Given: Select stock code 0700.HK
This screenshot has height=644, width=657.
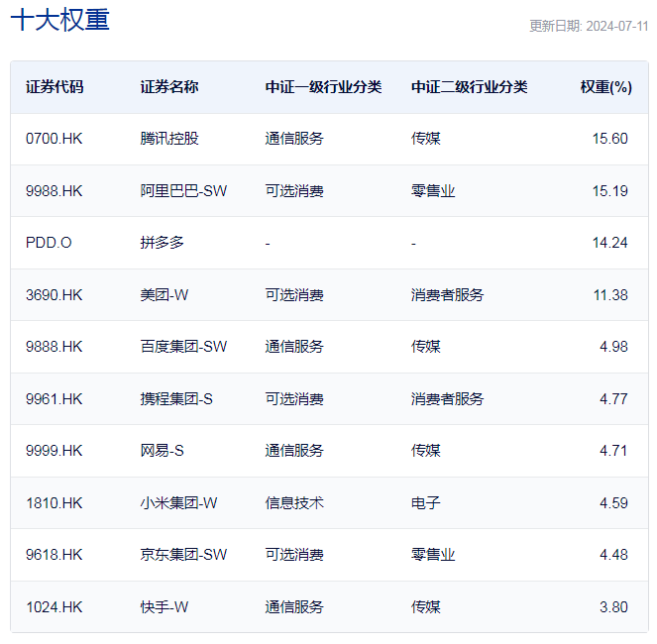Looking at the screenshot, I should pos(55,139).
